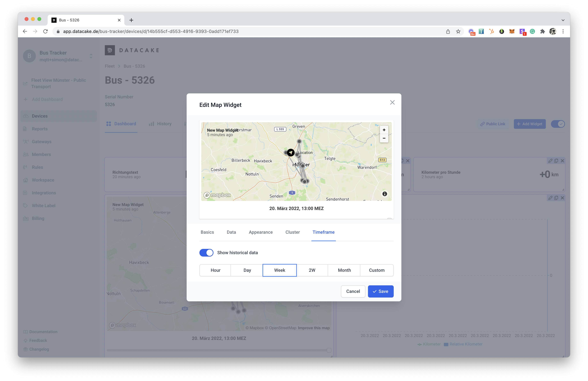Click the dashboard map time slider handle
Viewport: 588px width, 381px height.
329,350
